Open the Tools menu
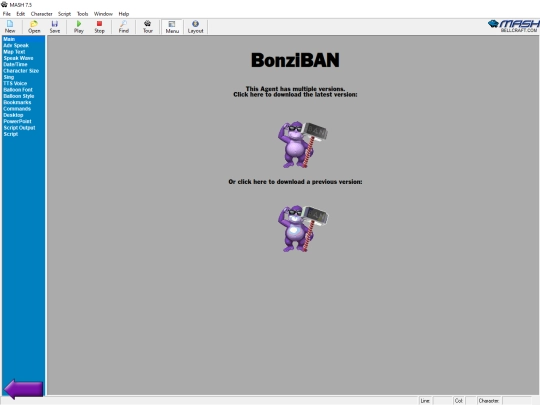 83,14
